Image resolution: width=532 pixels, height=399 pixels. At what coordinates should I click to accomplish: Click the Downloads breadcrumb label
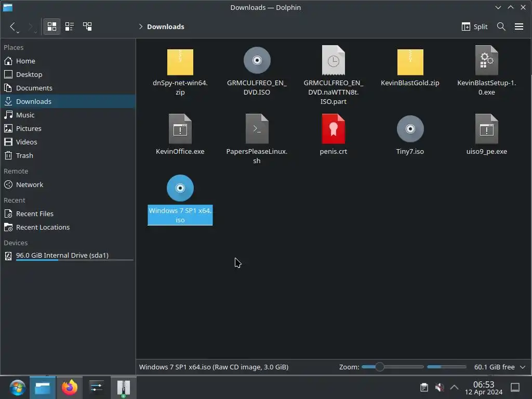166,26
